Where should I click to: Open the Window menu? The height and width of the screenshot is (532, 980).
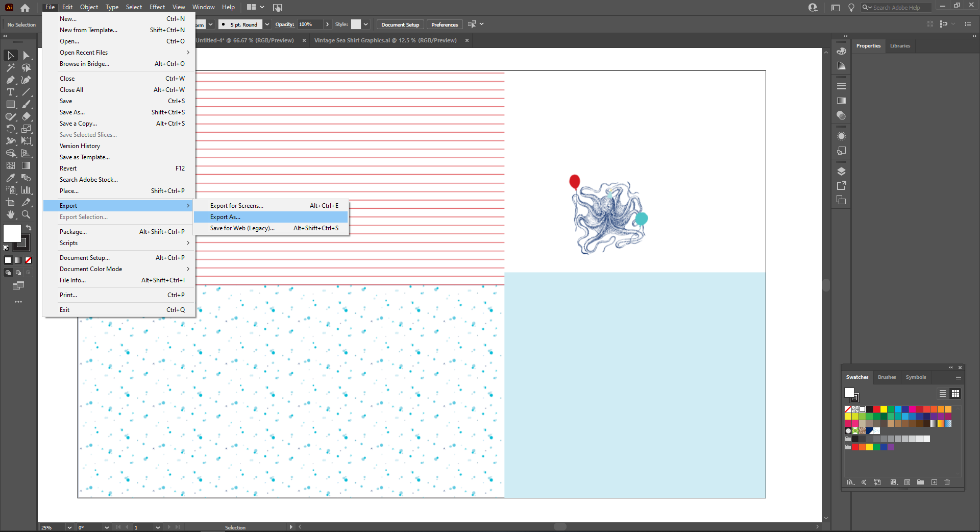pos(203,7)
